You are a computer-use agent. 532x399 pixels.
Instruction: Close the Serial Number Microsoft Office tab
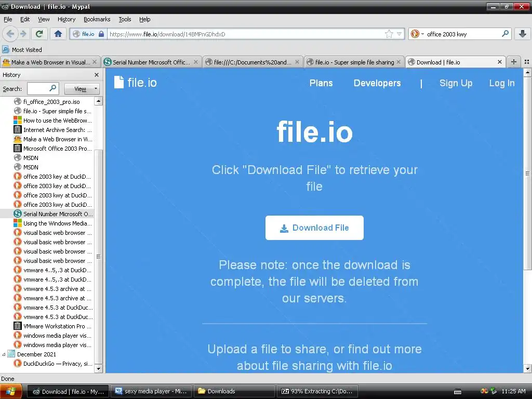(196, 62)
